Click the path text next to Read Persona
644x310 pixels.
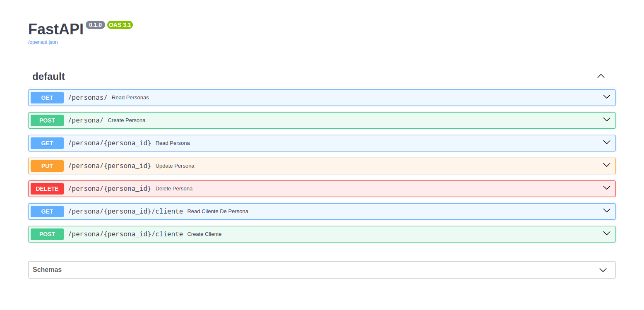click(x=110, y=143)
